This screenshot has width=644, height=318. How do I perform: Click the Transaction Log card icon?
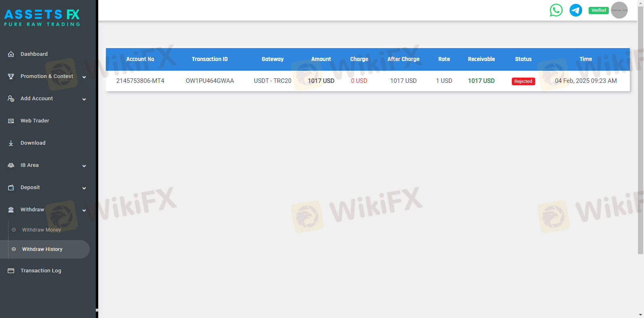click(x=11, y=271)
